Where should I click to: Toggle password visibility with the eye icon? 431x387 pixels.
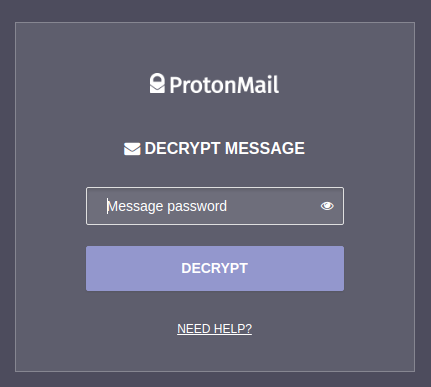[327, 206]
